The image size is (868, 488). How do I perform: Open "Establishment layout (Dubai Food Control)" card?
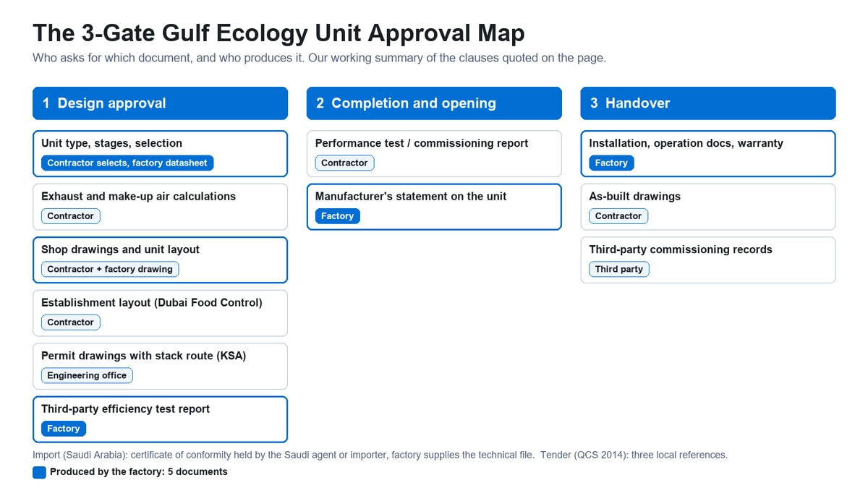tap(160, 313)
